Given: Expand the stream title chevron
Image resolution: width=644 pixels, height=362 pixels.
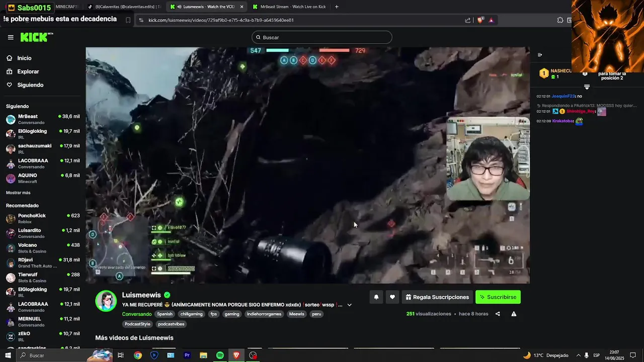Looking at the screenshot, I should point(349,305).
